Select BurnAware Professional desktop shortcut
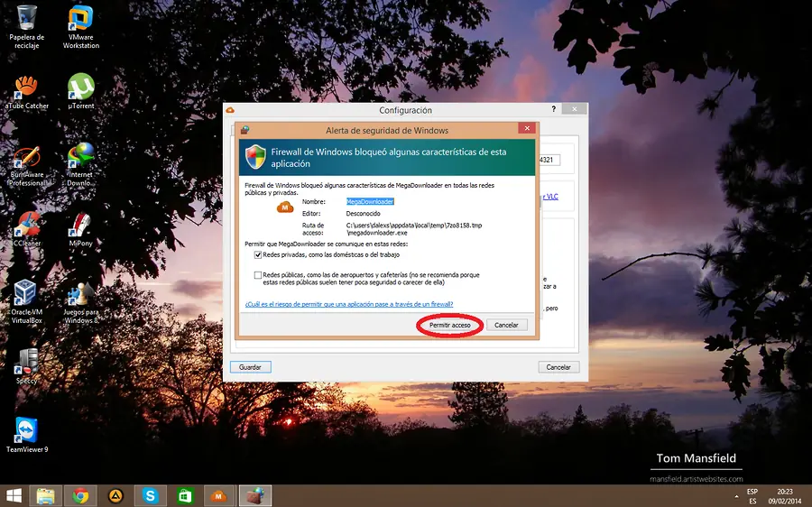812x507 pixels. click(26, 166)
